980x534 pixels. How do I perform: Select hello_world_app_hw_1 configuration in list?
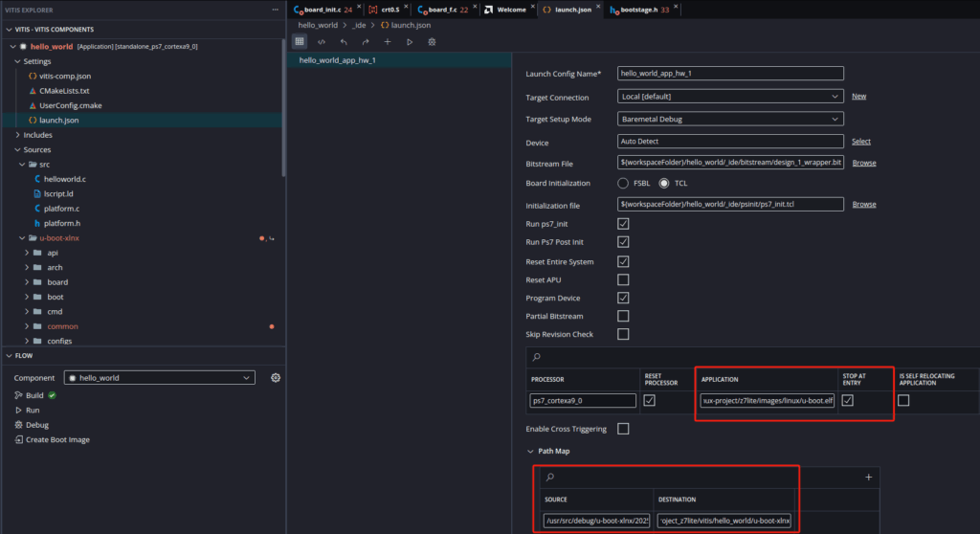click(x=399, y=60)
